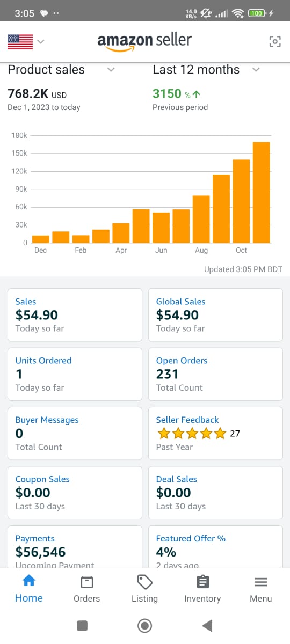Open the Buyer Messages card
The height and width of the screenshot is (644, 290).
tap(75, 433)
